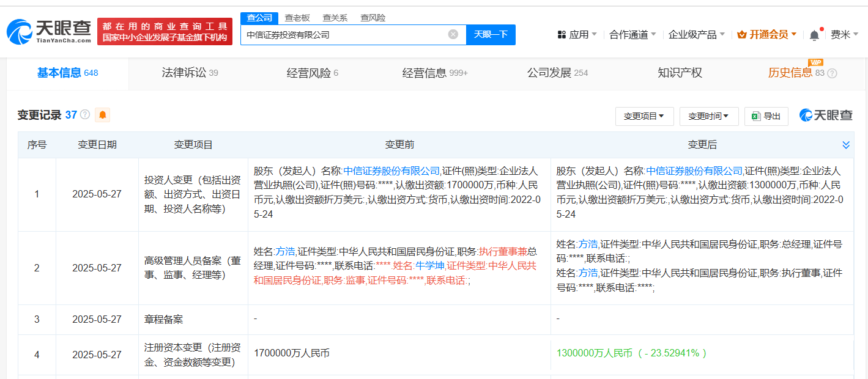Switch to the 公司发展 tab

[x=557, y=73]
